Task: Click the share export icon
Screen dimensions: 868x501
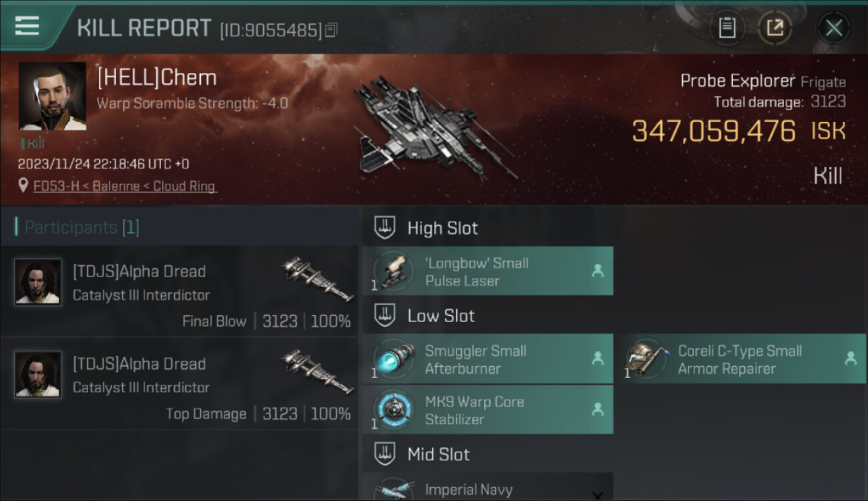Action: [775, 27]
